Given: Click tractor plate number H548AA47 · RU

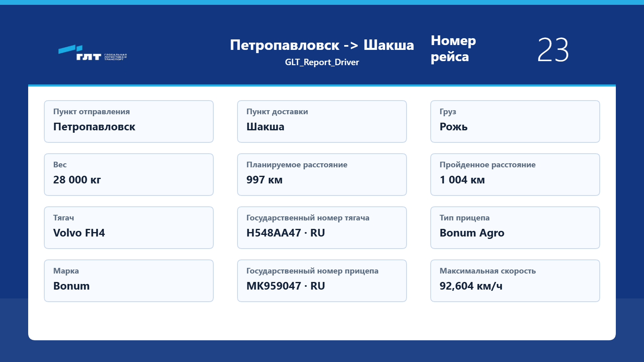Looking at the screenshot, I should (x=286, y=233).
